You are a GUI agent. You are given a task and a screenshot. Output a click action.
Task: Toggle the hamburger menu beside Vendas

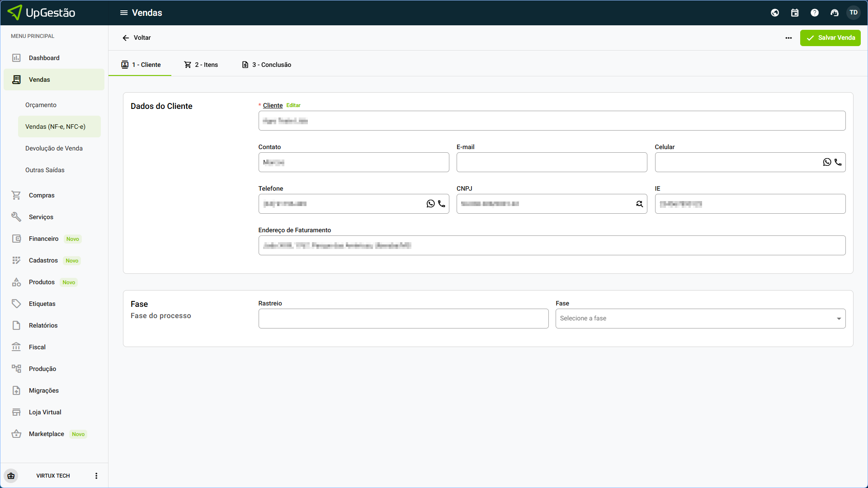[123, 13]
